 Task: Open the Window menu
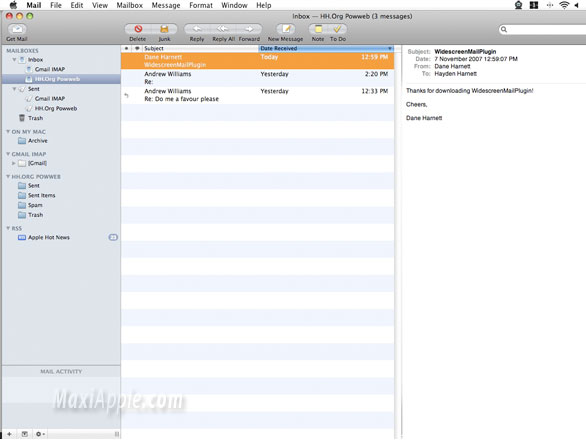click(234, 5)
